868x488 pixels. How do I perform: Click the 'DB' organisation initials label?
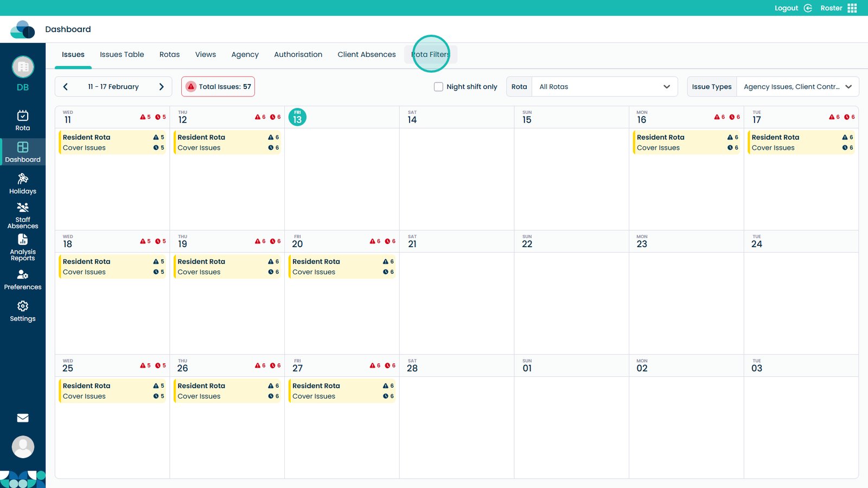(x=23, y=87)
